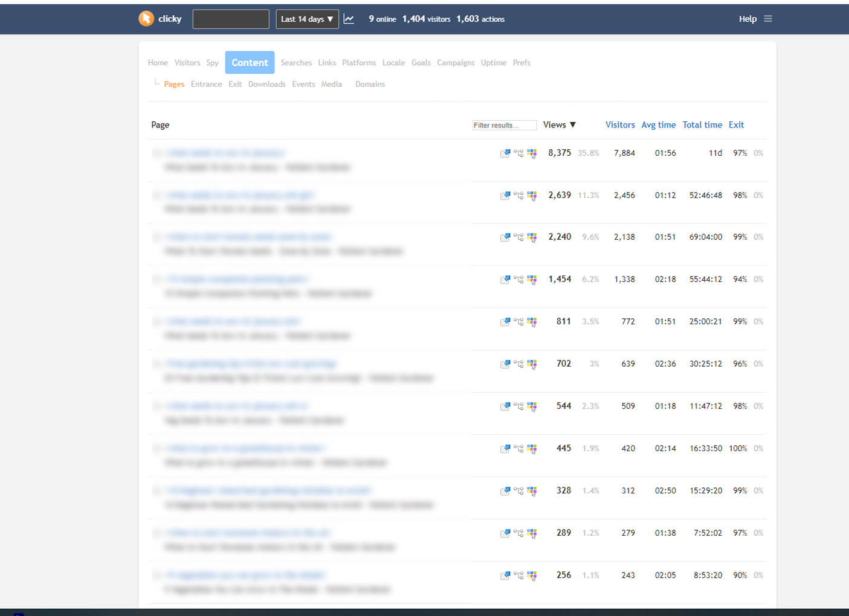The image size is (849, 616).
Task: Click heatmap icon for the 8,375 views row
Action: point(532,153)
